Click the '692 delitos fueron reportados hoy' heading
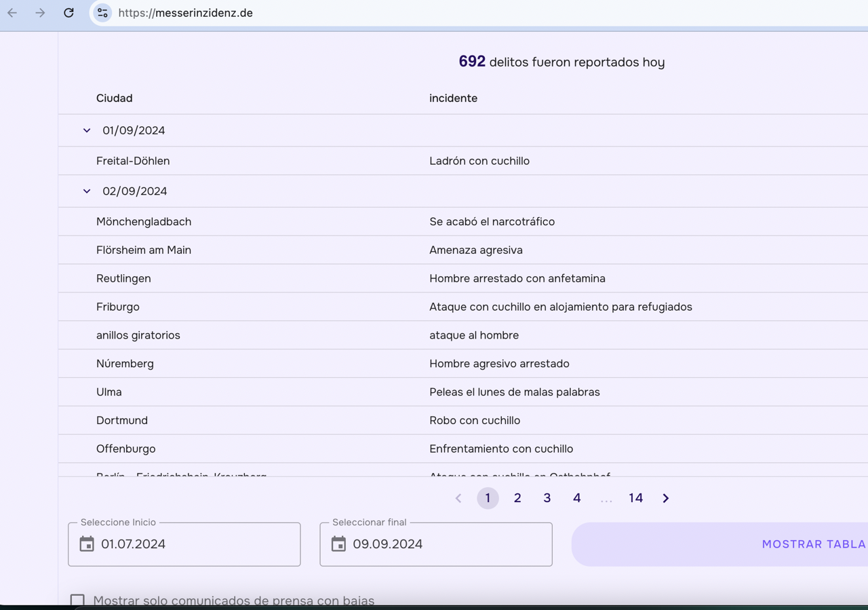 click(561, 62)
